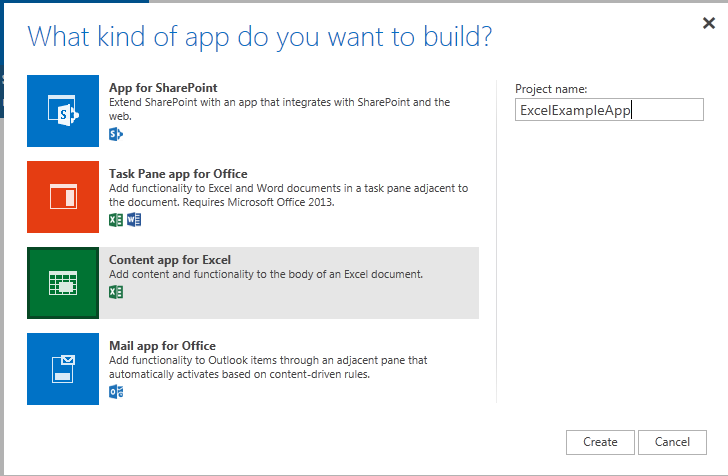This screenshot has width=728, height=476.
Task: Click 'What kind of app' heading
Action: [x=260, y=37]
